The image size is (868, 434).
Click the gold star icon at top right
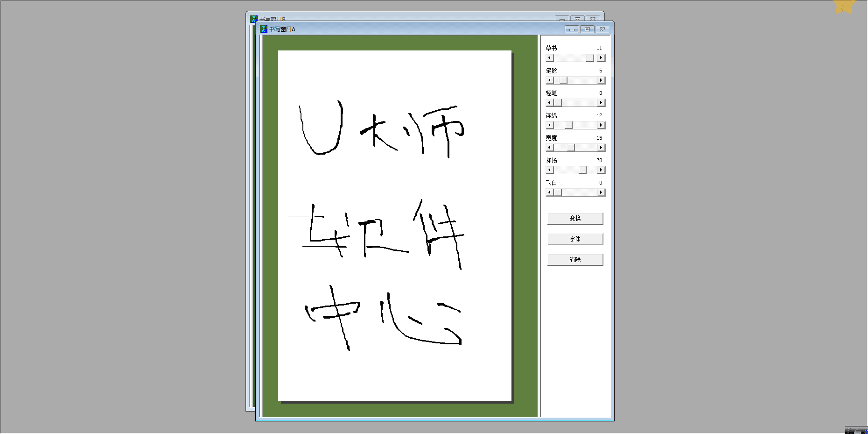point(844,6)
